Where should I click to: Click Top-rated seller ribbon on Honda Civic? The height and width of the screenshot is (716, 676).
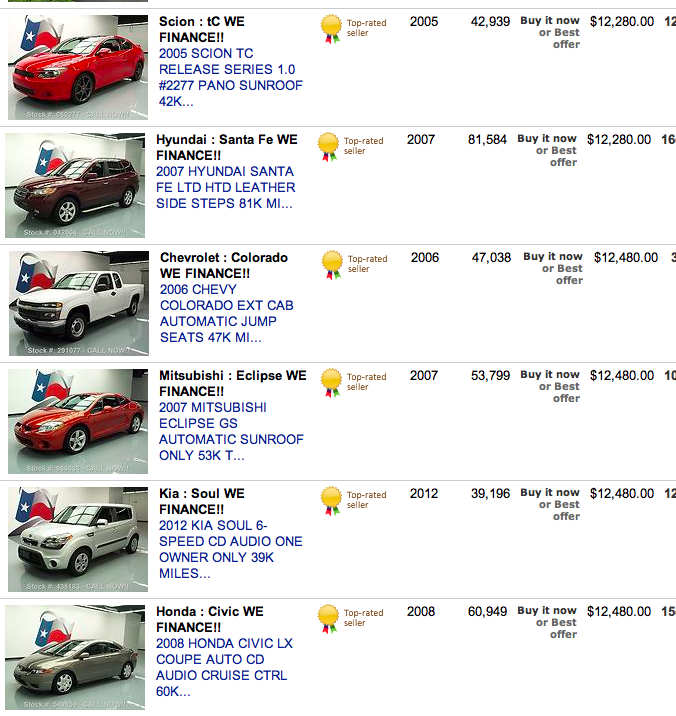coord(328,619)
